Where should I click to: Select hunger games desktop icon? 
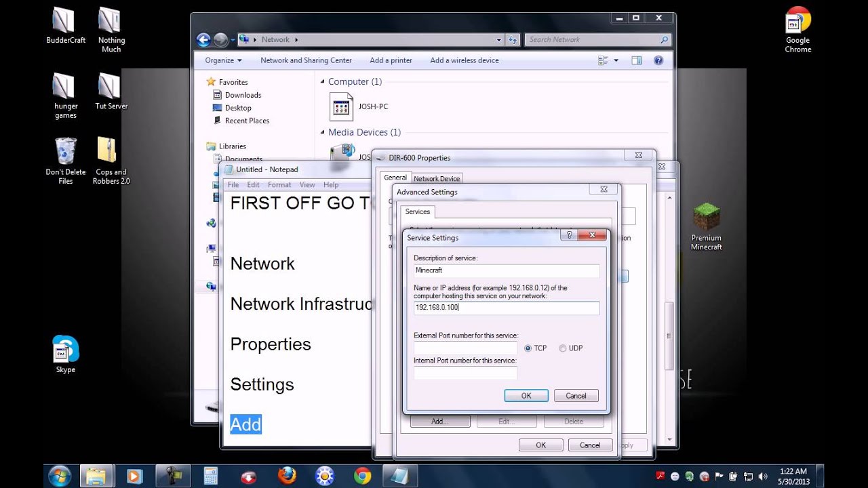pyautogui.click(x=66, y=96)
